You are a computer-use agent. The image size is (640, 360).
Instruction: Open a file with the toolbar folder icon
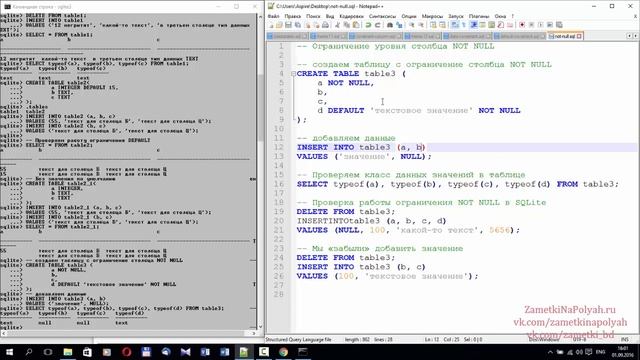[279, 25]
